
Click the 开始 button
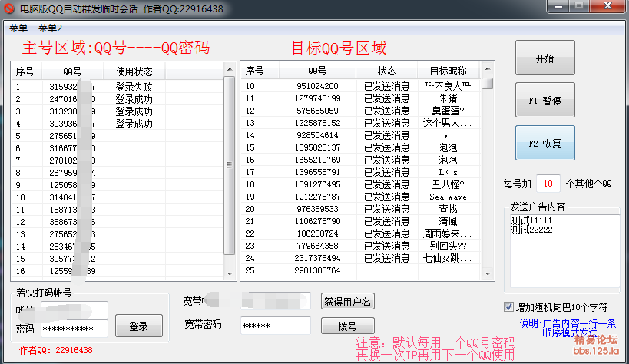coord(545,58)
